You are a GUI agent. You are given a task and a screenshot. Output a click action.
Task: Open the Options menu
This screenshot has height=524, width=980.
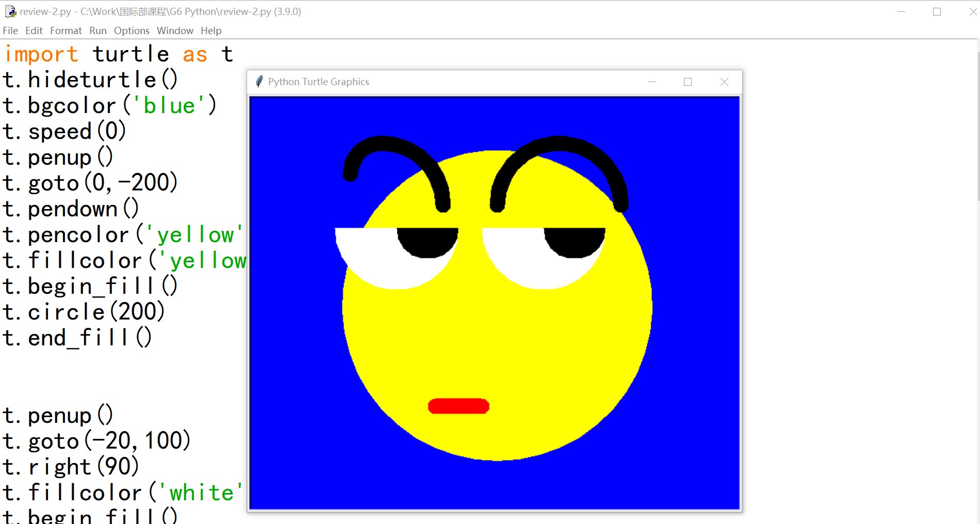[132, 31]
